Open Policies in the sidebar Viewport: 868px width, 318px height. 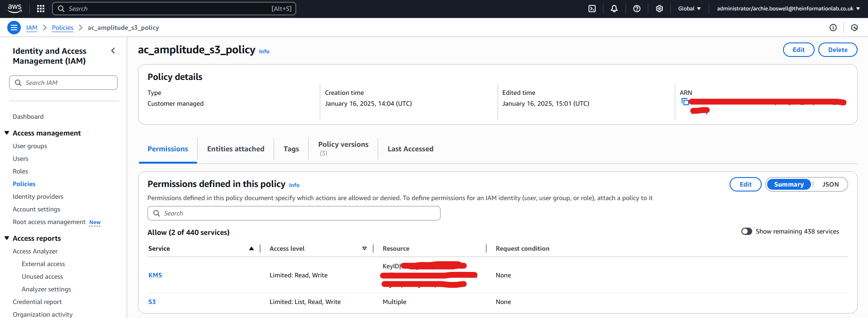[24, 184]
